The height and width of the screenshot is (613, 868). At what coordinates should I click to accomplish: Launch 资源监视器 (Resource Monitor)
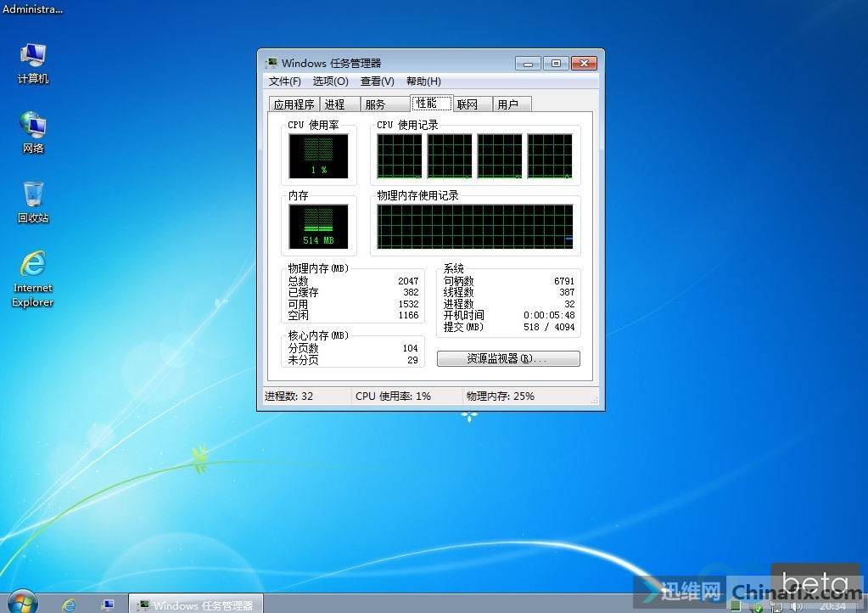pyautogui.click(x=507, y=358)
